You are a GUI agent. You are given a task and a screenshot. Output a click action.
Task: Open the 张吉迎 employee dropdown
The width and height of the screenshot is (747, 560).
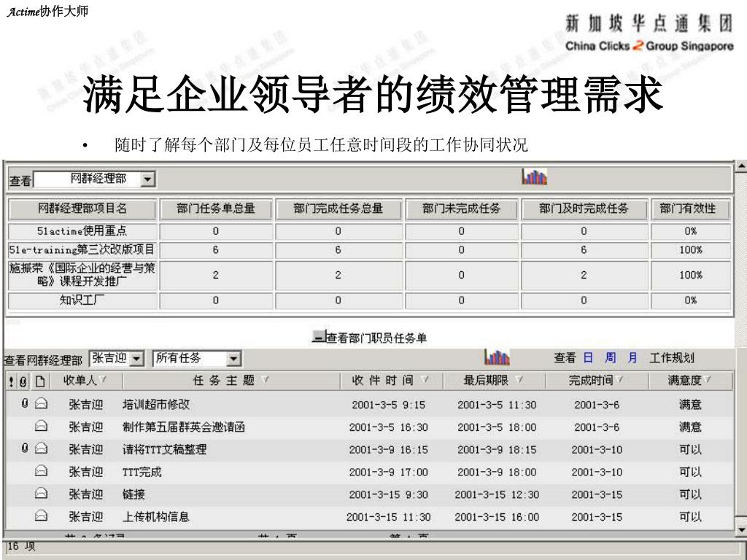pyautogui.click(x=138, y=358)
